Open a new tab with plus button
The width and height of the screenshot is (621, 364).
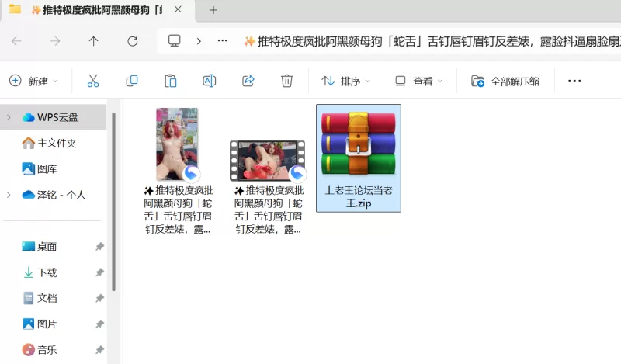[x=213, y=10]
